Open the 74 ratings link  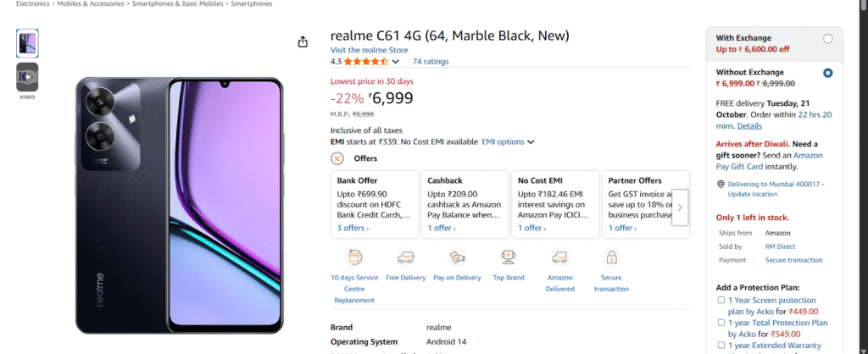coord(431,61)
